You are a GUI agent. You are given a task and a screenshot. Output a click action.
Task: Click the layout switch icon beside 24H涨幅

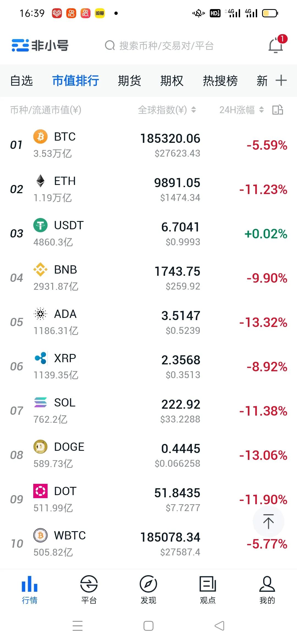[277, 110]
